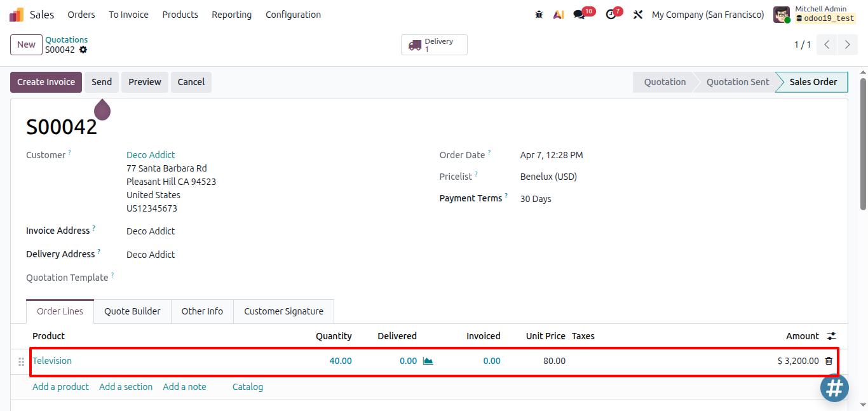Image resolution: width=868 pixels, height=411 pixels.
Task: Open the conversations chat icon
Action: tap(579, 15)
